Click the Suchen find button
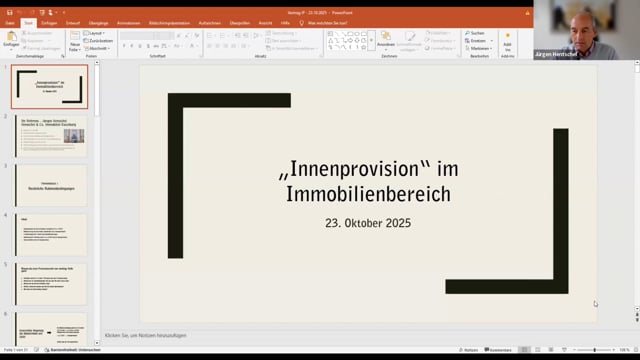640x360 pixels. click(x=475, y=33)
